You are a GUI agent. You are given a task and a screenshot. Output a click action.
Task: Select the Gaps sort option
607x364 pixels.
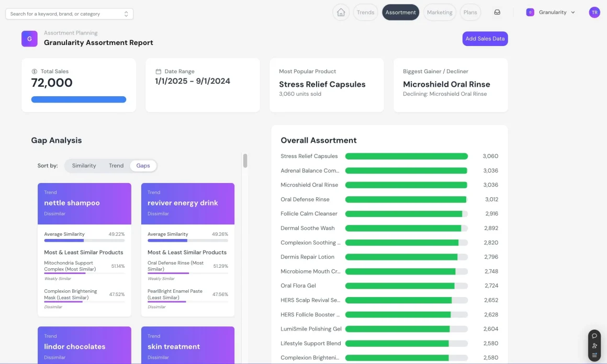click(x=143, y=166)
